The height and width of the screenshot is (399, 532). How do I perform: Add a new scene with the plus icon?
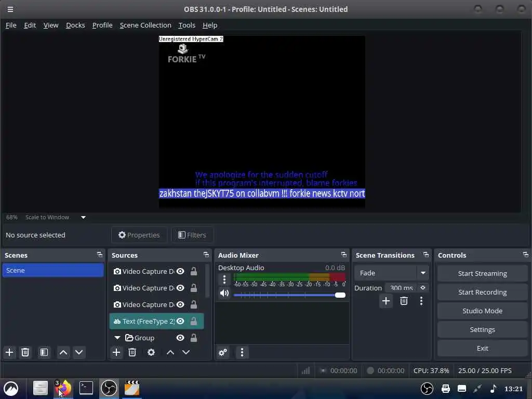(9, 352)
